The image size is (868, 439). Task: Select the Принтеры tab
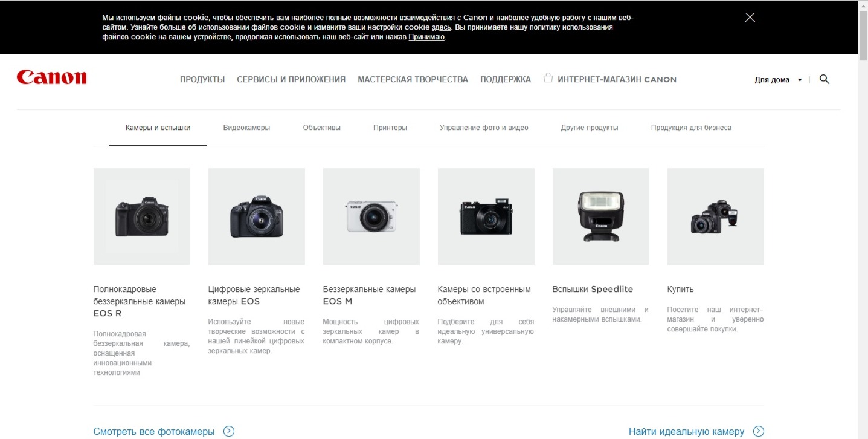(x=390, y=128)
